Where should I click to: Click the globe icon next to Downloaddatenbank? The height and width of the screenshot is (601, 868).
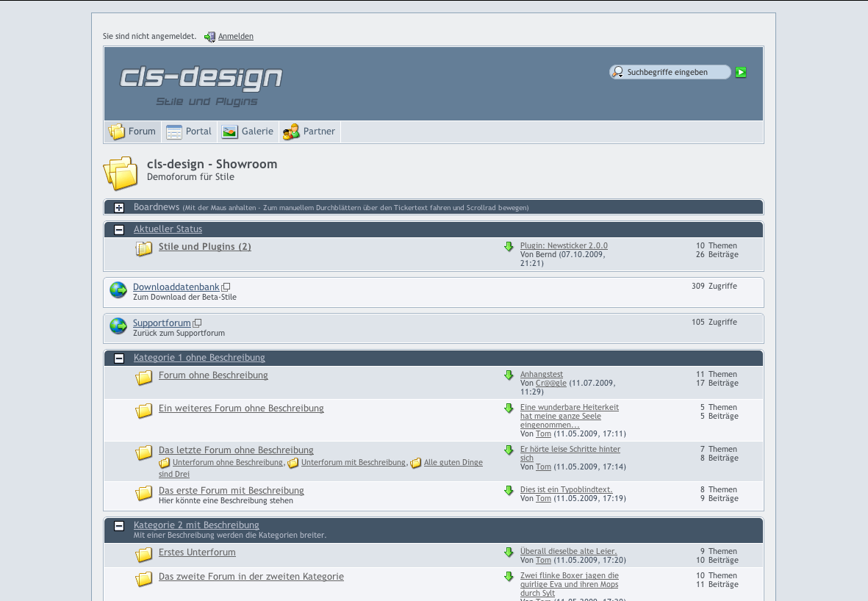pyautogui.click(x=118, y=290)
